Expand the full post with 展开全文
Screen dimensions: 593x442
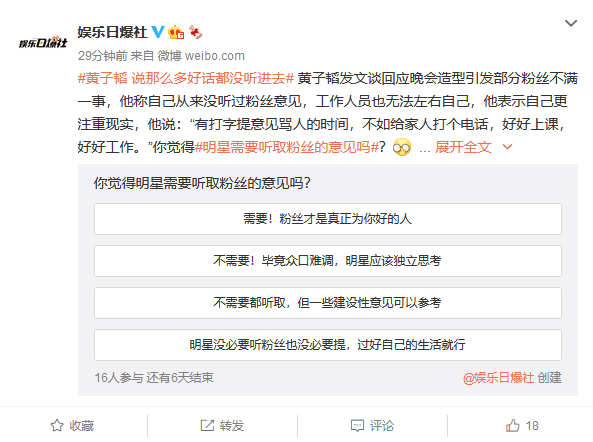[x=463, y=147]
